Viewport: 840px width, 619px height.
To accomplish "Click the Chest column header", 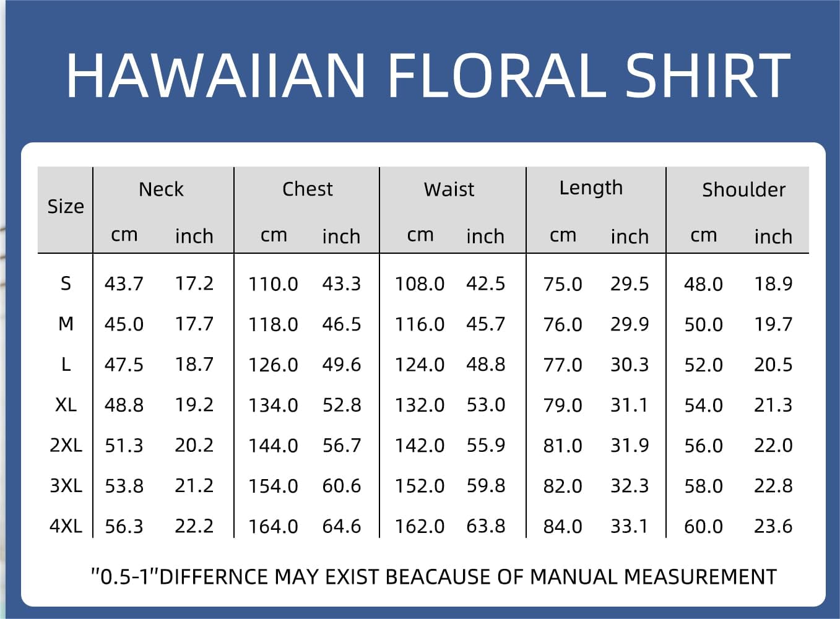I will [x=307, y=189].
